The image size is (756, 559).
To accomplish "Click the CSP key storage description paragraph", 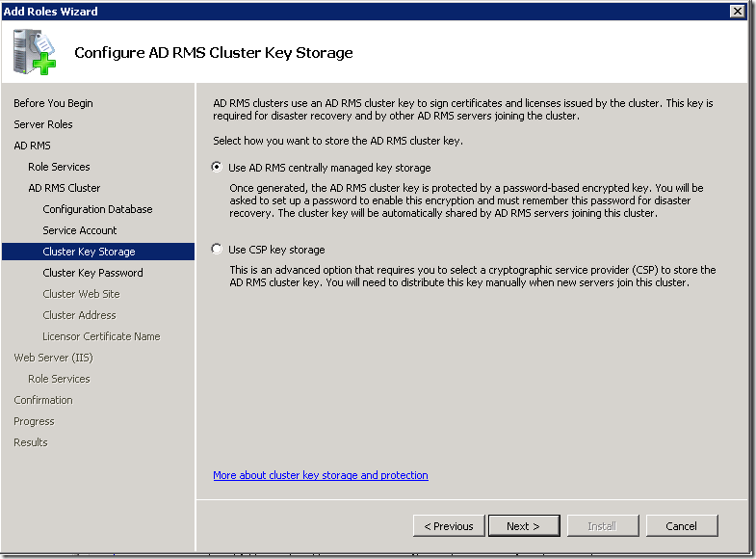I will coord(473,276).
